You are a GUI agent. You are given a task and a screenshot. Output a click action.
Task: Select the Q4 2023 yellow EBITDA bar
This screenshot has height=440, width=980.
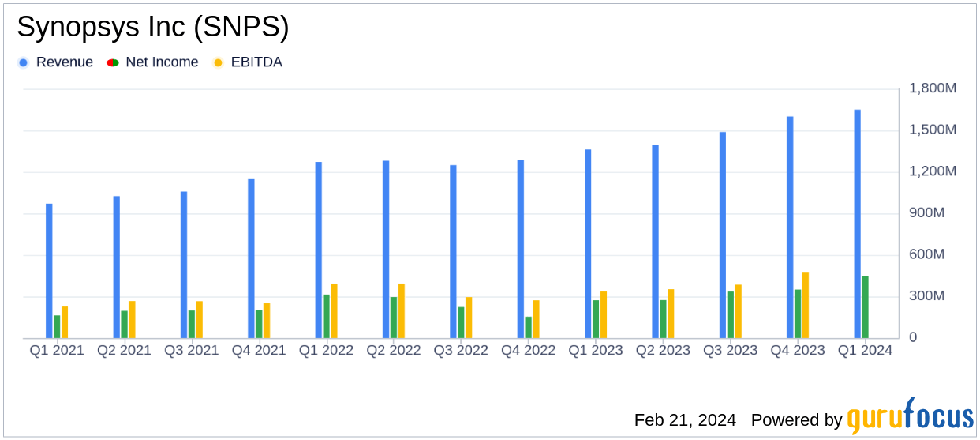(806, 305)
